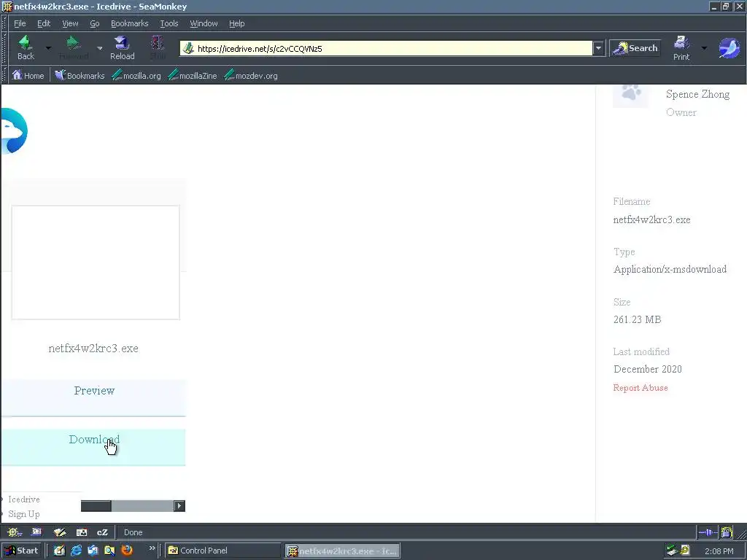Open the mozilla.org bookmark
747x560 pixels.
click(136, 75)
